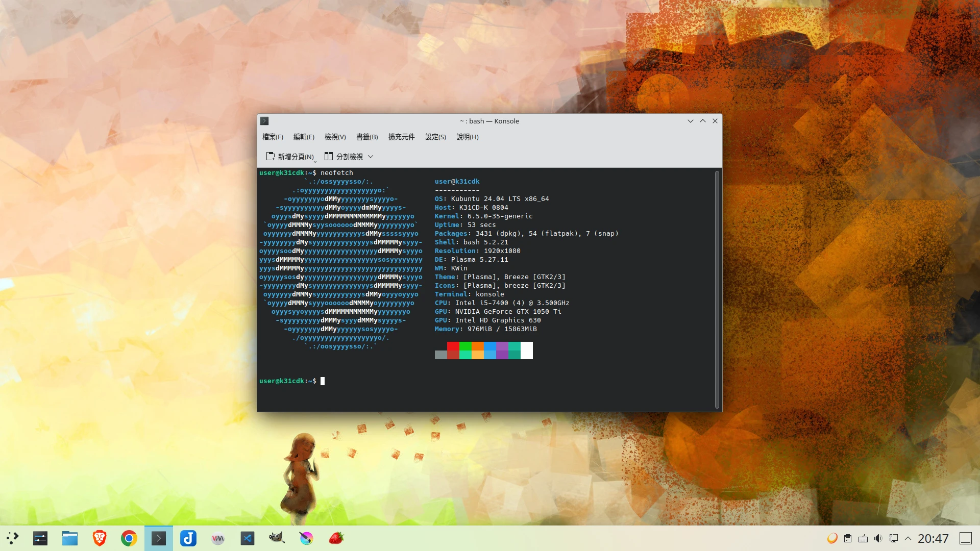The width and height of the screenshot is (980, 551).
Task: Open the KDE application launcher
Action: click(x=13, y=538)
